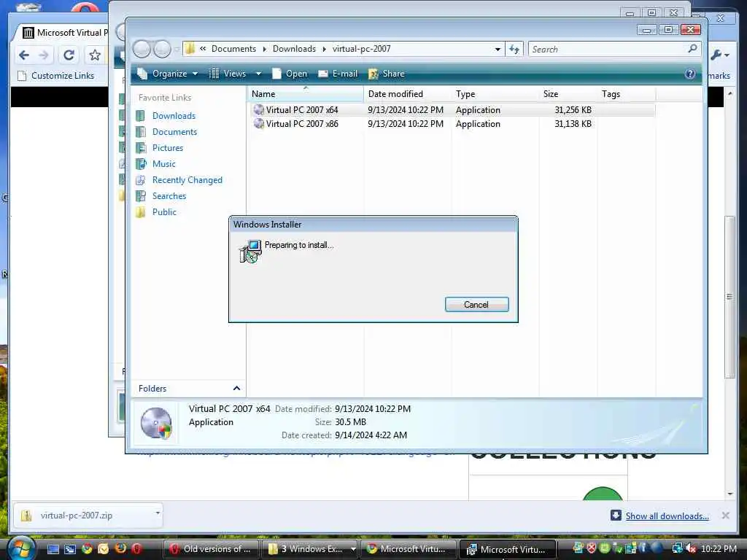Click the Downloads favorite link icon
This screenshot has height=560, width=747.
[x=141, y=116]
